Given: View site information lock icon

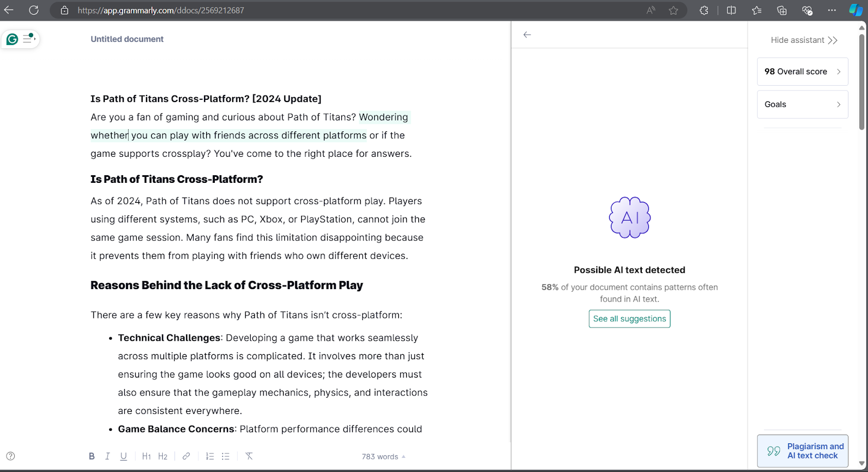Looking at the screenshot, I should click(x=65, y=10).
